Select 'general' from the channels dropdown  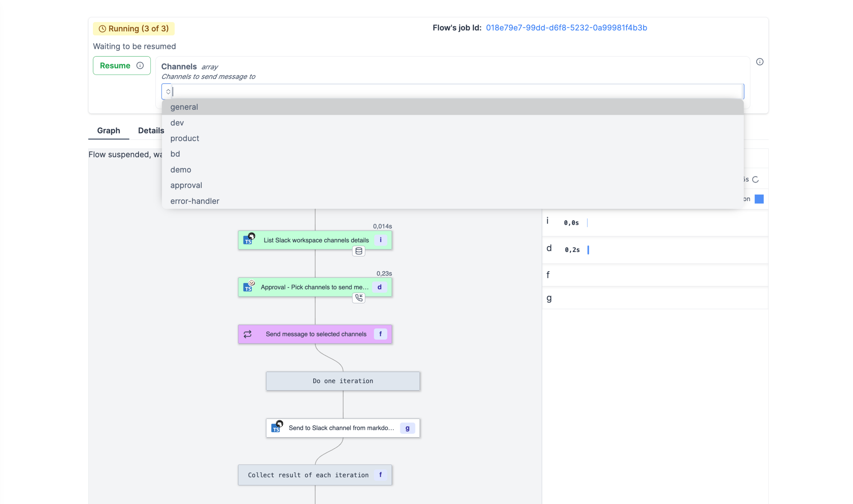(184, 107)
